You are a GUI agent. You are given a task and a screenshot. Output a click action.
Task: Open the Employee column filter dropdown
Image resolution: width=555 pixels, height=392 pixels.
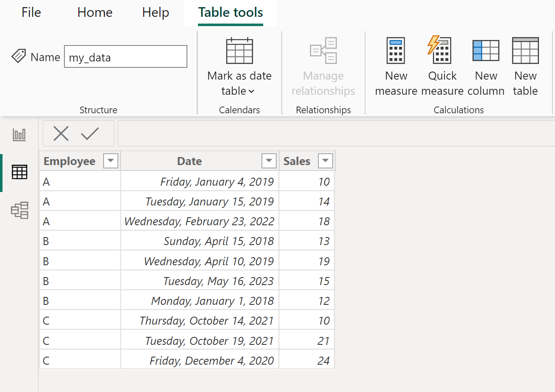pyautogui.click(x=111, y=161)
